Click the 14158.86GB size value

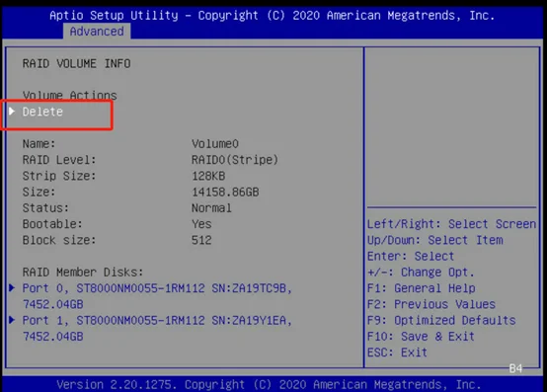tap(225, 192)
